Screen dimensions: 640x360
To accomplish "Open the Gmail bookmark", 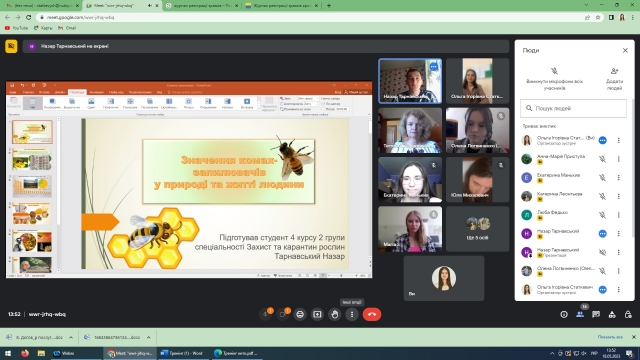I will point(67,28).
